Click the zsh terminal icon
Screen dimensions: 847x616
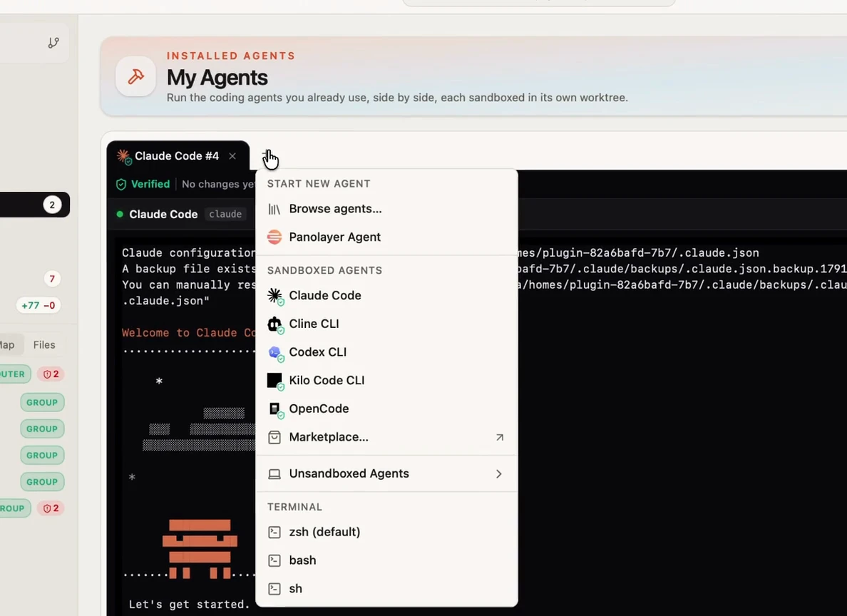[x=274, y=533]
